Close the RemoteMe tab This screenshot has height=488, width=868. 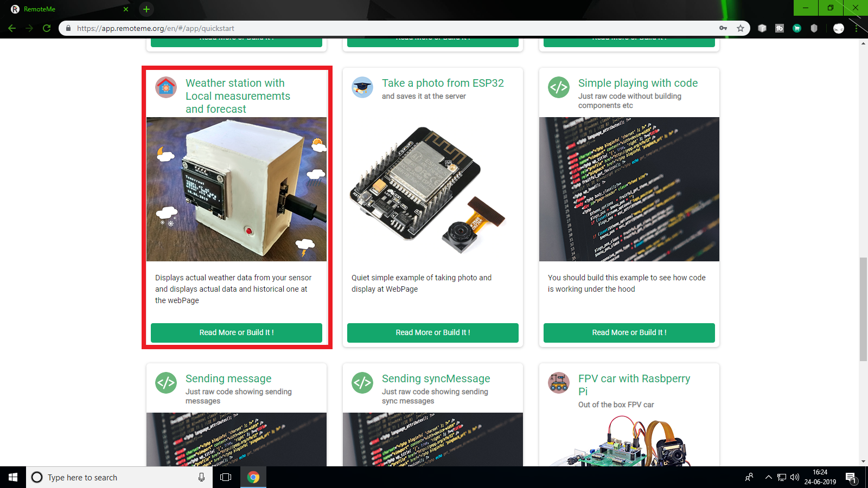[x=126, y=9]
